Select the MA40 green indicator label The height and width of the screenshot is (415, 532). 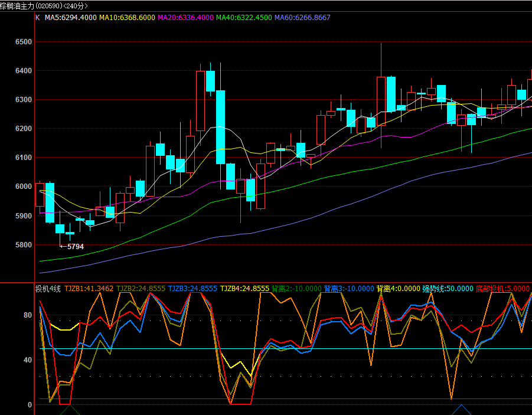point(244,18)
